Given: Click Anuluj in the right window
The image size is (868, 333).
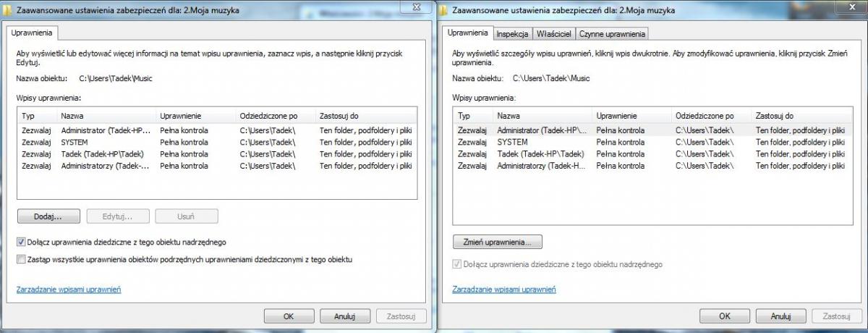Looking at the screenshot, I should [780, 316].
